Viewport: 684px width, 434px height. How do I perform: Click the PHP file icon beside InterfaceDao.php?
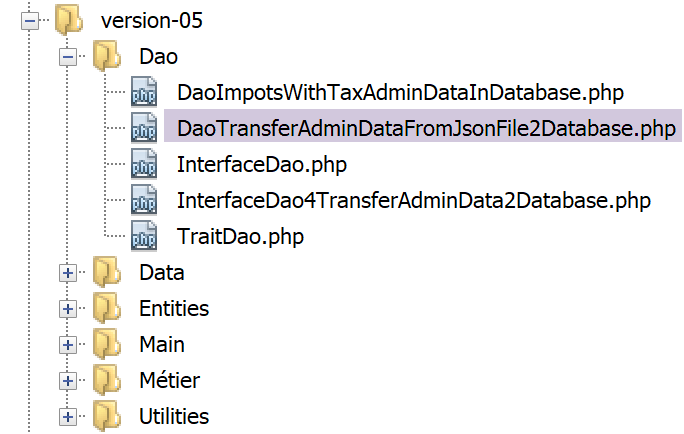[x=144, y=165]
